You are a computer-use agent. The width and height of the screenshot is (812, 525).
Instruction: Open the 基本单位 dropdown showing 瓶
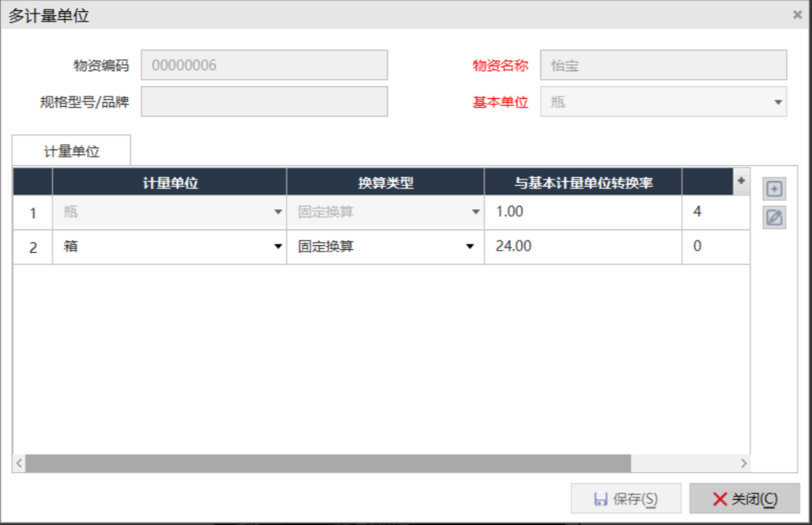click(x=778, y=102)
